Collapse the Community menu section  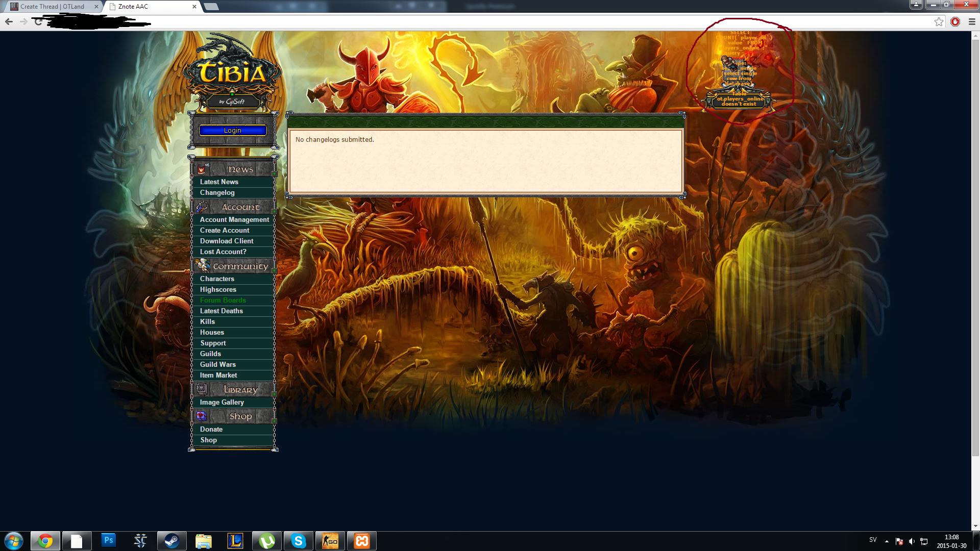(x=274, y=271)
